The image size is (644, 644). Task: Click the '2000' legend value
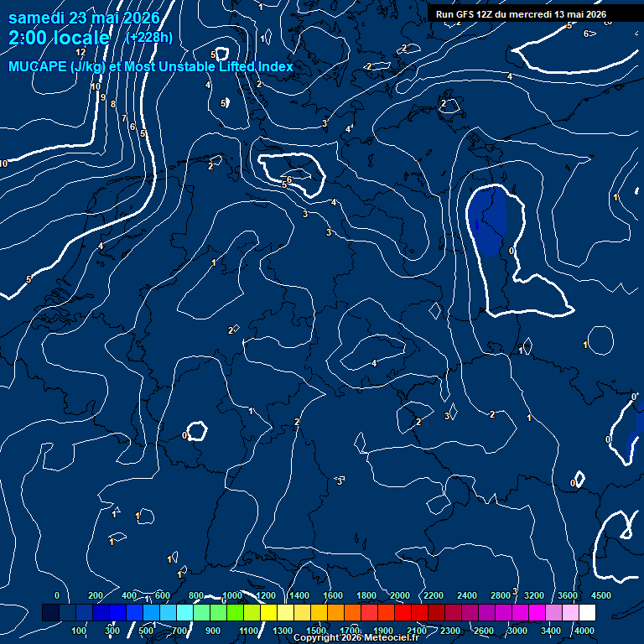(x=400, y=595)
